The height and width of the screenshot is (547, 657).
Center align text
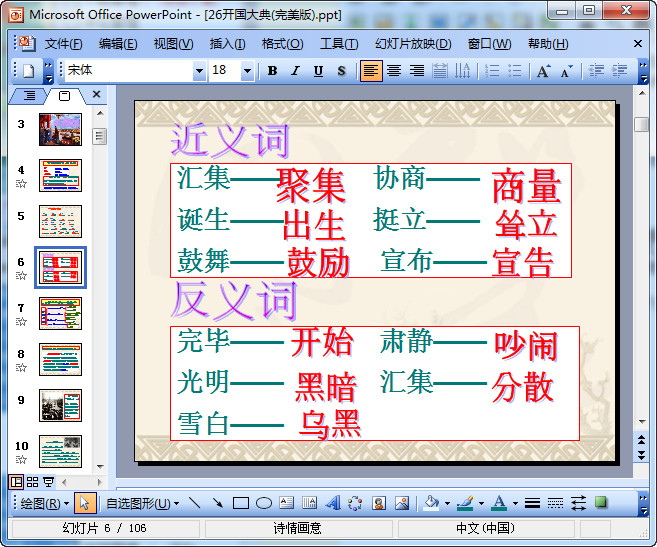point(394,70)
